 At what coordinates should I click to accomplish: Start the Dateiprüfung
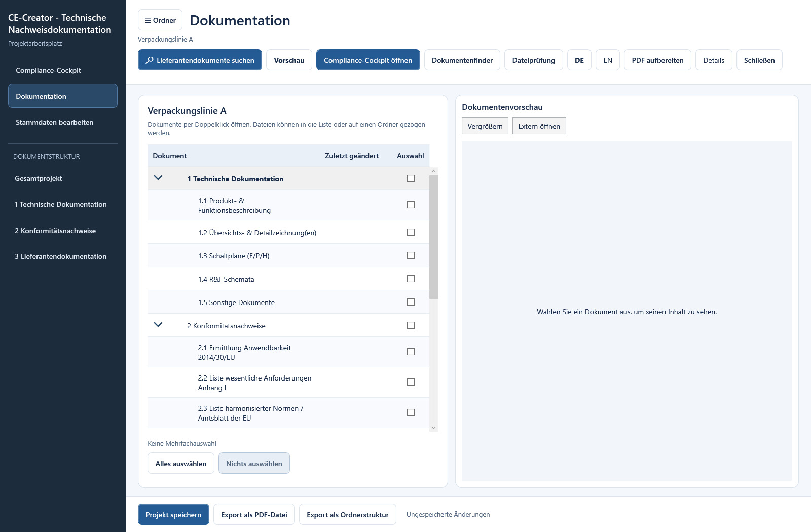pyautogui.click(x=534, y=60)
